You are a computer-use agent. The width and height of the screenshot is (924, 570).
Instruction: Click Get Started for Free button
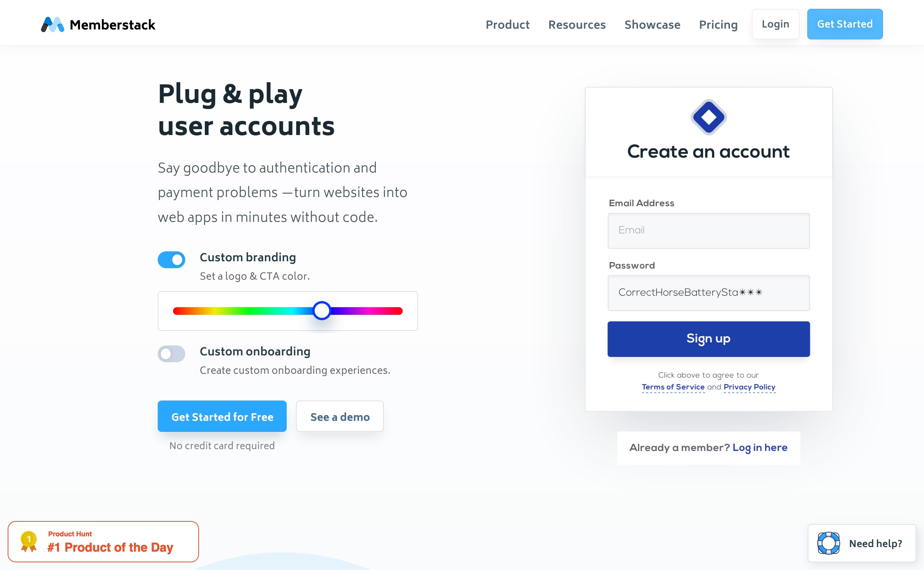[x=222, y=415]
